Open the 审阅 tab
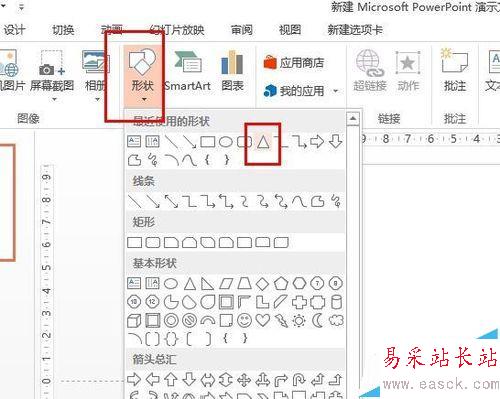The width and height of the screenshot is (500, 399). click(x=242, y=30)
